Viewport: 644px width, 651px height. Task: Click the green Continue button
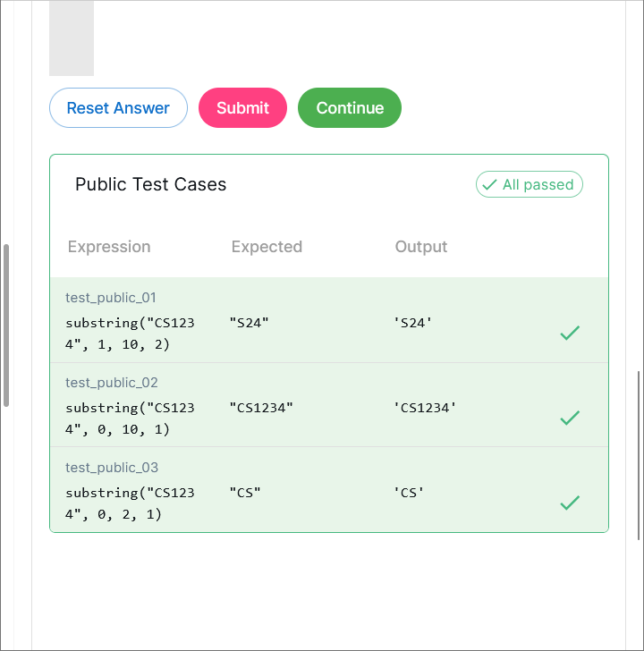(x=350, y=108)
